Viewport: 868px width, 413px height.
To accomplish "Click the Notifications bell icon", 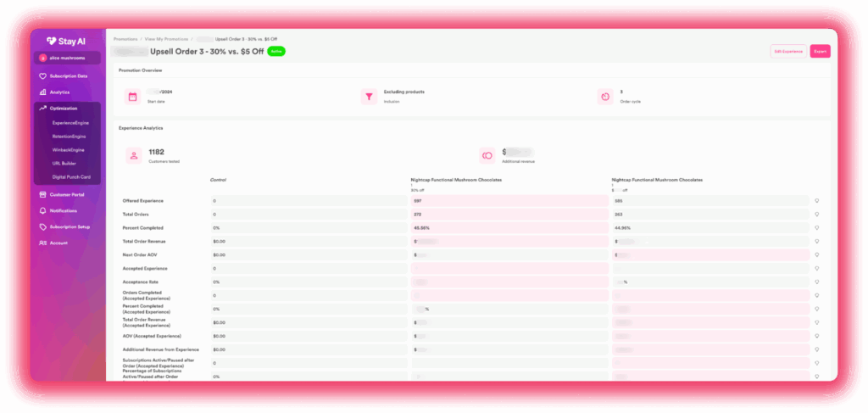I will coord(42,211).
